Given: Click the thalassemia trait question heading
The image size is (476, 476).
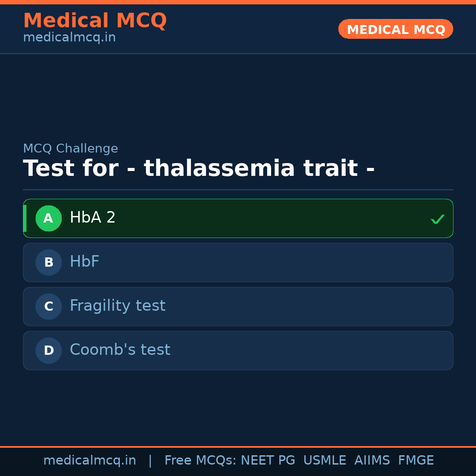Looking at the screenshot, I should (199, 168).
